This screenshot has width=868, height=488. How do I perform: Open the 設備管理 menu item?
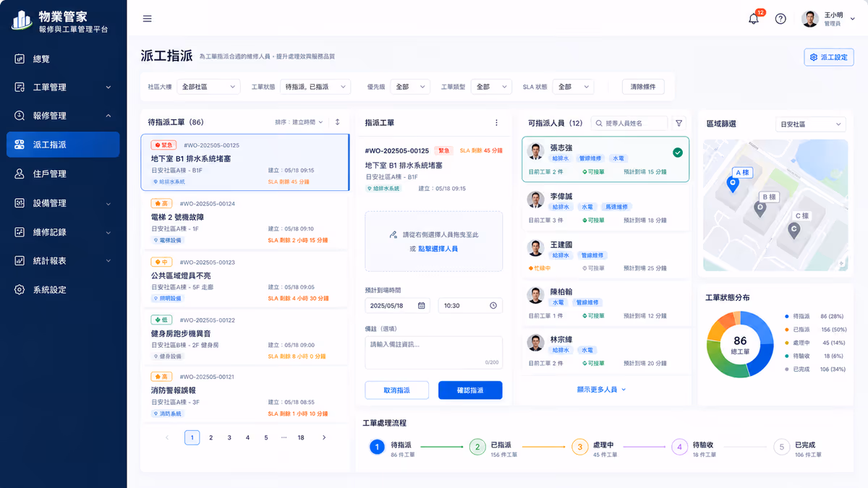(63, 203)
